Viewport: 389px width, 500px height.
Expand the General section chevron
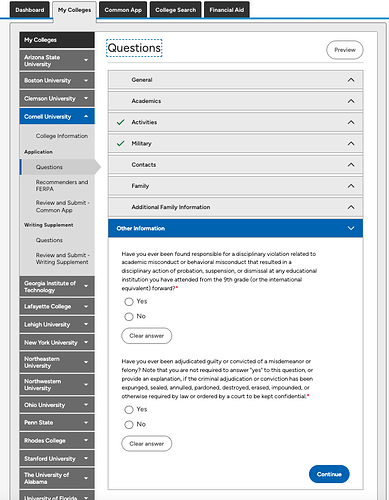pos(351,80)
